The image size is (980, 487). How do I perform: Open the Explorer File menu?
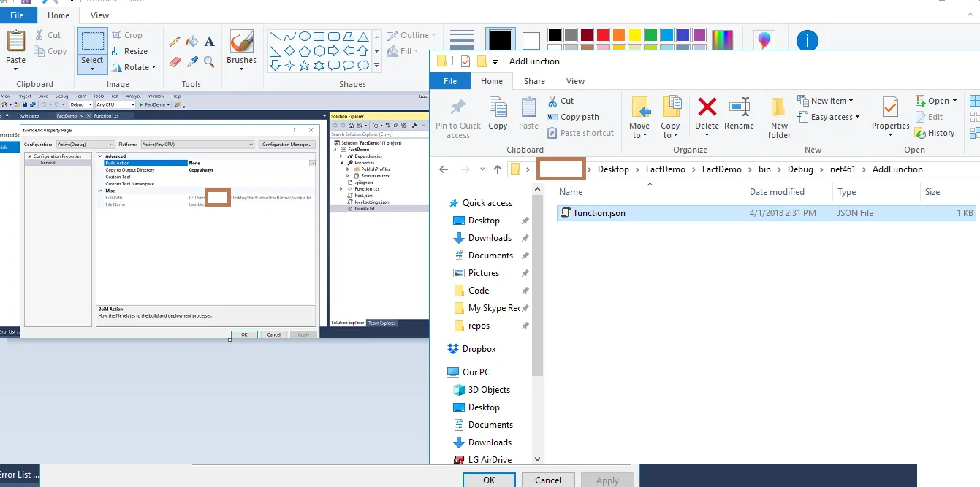tap(450, 81)
